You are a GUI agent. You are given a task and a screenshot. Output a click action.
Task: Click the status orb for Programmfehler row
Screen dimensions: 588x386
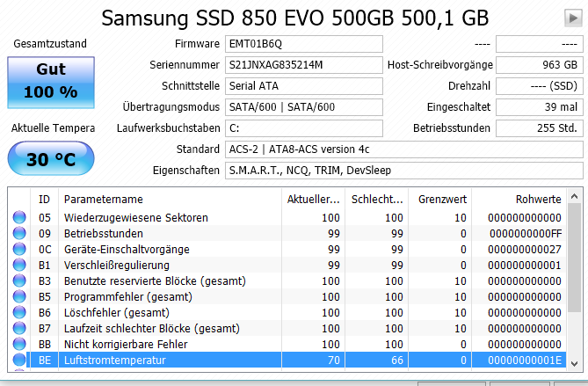pos(19,296)
